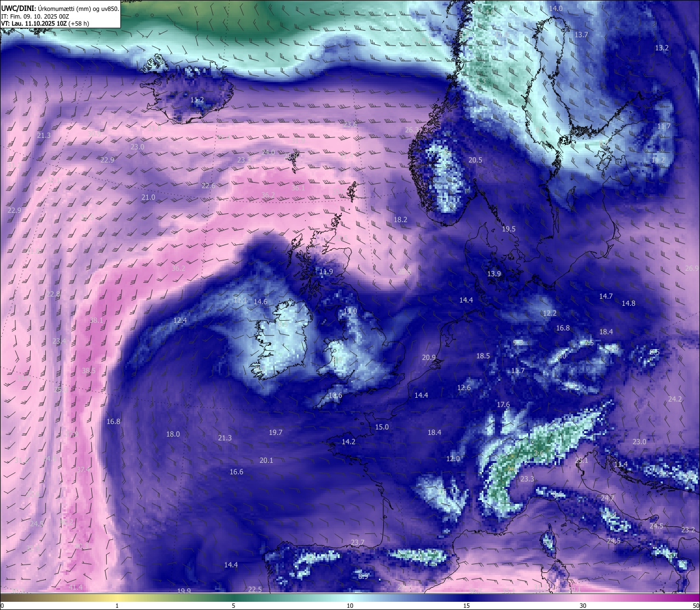Select the 11.0 value over northern England

coord(350,311)
